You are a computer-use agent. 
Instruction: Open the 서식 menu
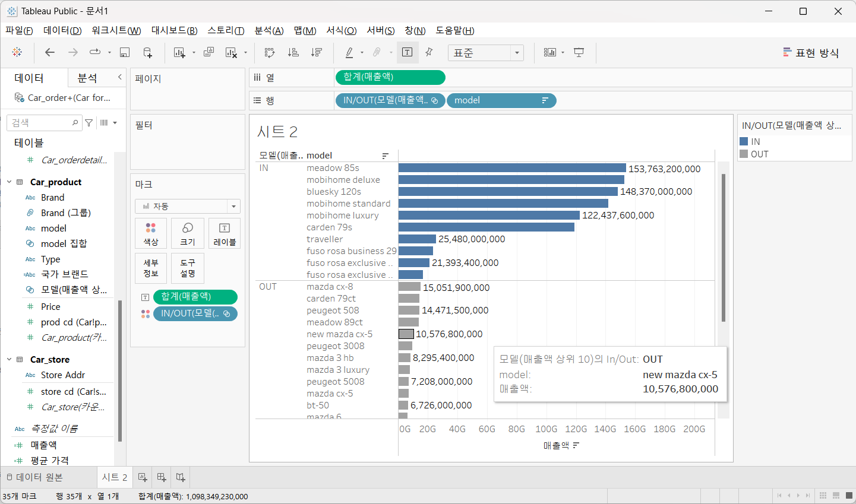click(342, 30)
